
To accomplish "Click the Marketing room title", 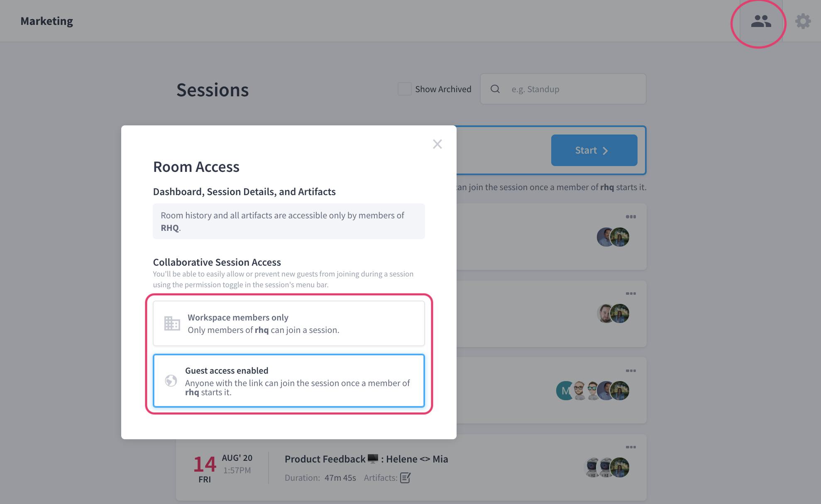I will [x=46, y=21].
